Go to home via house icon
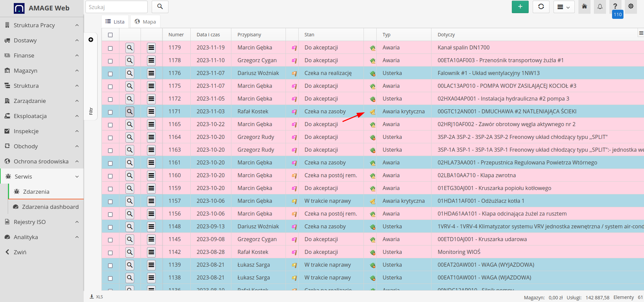 click(x=584, y=7)
